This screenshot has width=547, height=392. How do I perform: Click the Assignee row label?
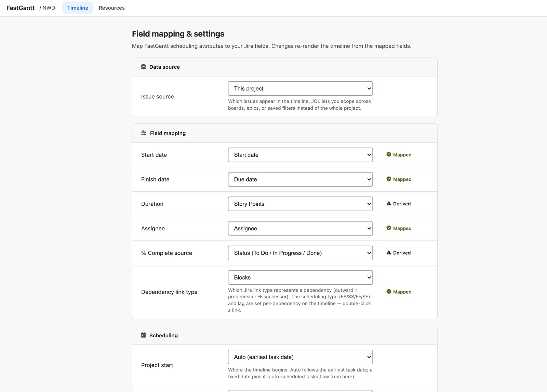point(153,229)
